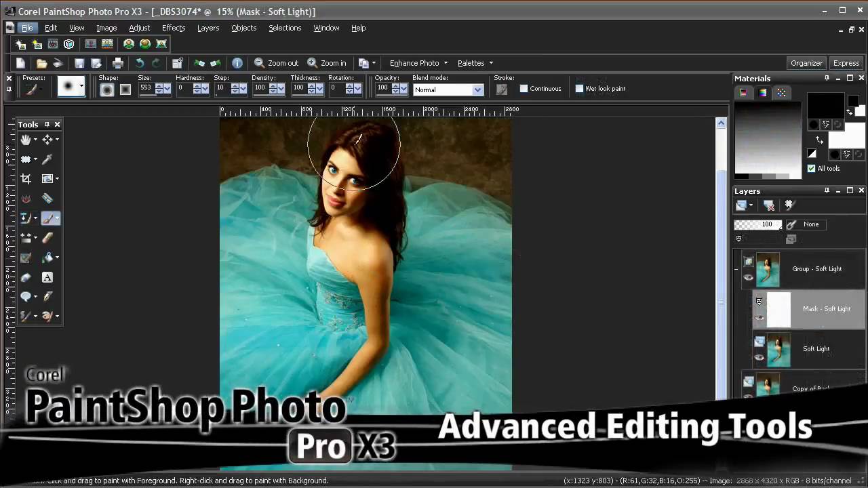
Task: Click the Delete Layer icon in Layers palette
Action: 769,205
